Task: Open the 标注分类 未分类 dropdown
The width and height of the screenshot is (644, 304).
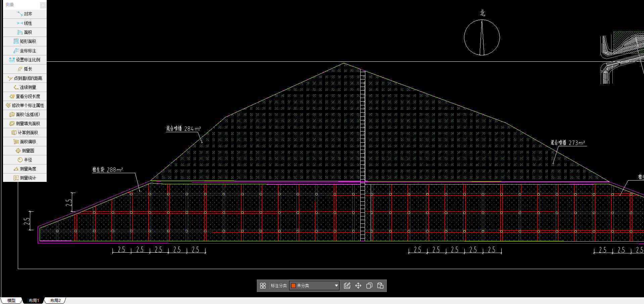Action: [x=314, y=286]
